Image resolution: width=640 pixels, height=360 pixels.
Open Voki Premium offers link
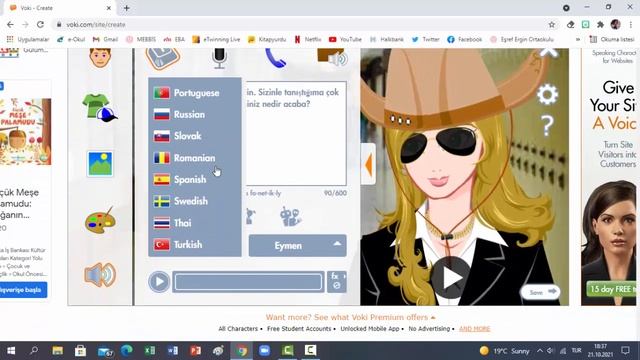click(x=350, y=317)
